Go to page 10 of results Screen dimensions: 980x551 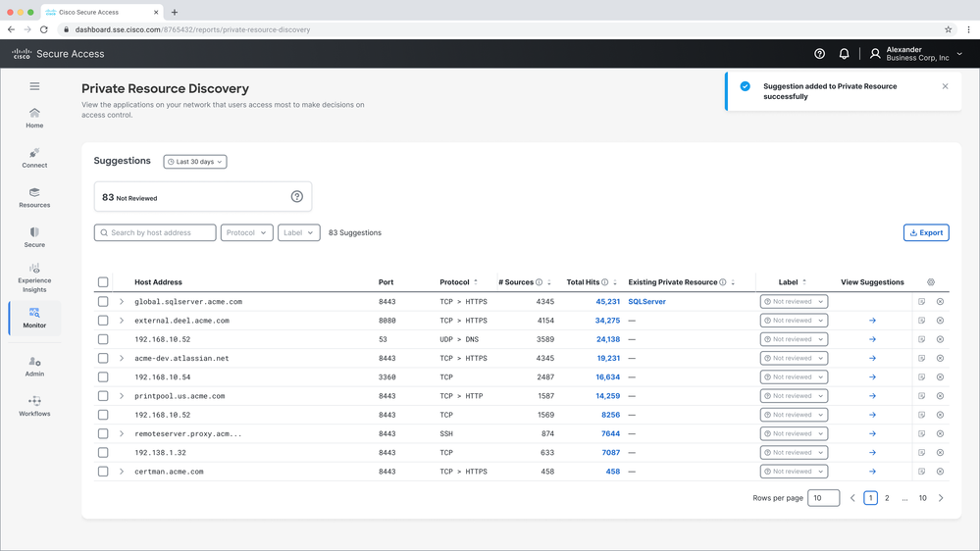point(922,498)
